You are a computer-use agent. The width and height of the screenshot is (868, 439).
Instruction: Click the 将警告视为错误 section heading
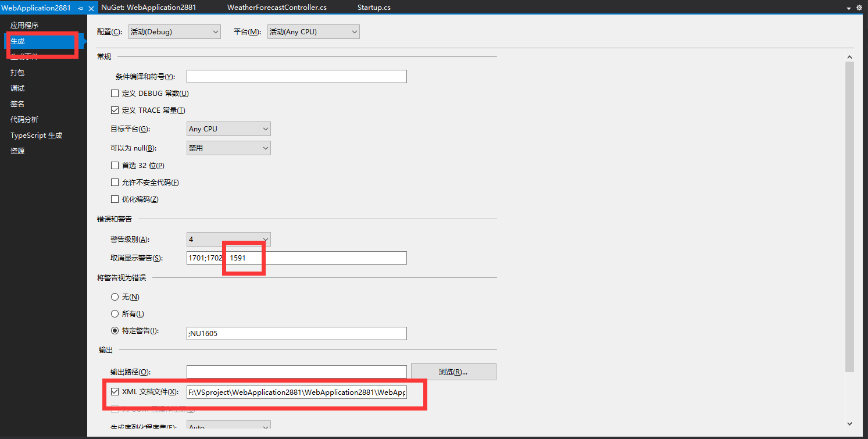[x=121, y=277]
